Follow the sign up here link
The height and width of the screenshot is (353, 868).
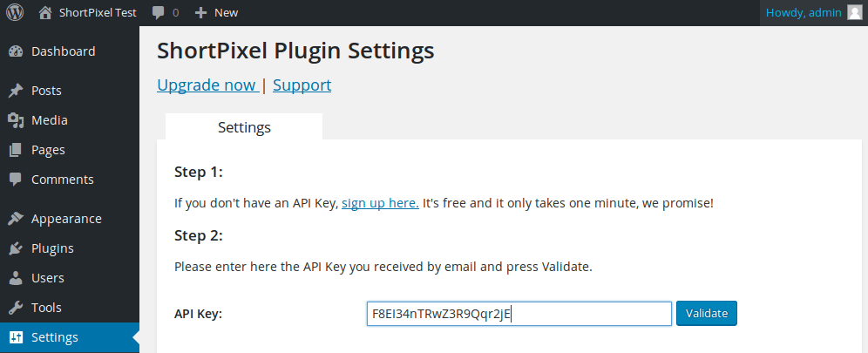[380, 203]
